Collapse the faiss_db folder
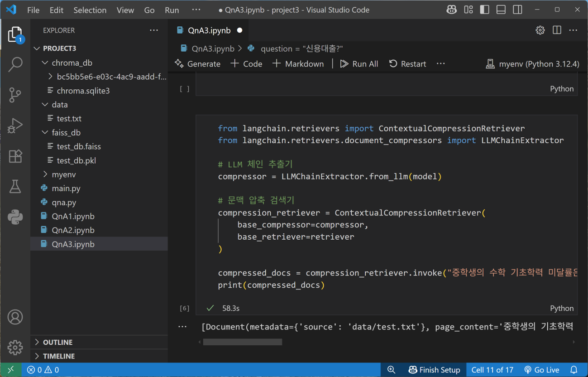Image resolution: width=588 pixels, height=377 pixels. [x=100, y=132]
